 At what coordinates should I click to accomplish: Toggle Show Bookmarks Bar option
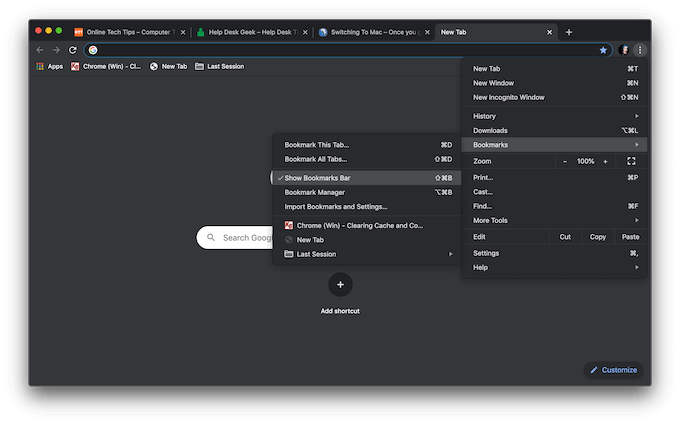pos(318,178)
